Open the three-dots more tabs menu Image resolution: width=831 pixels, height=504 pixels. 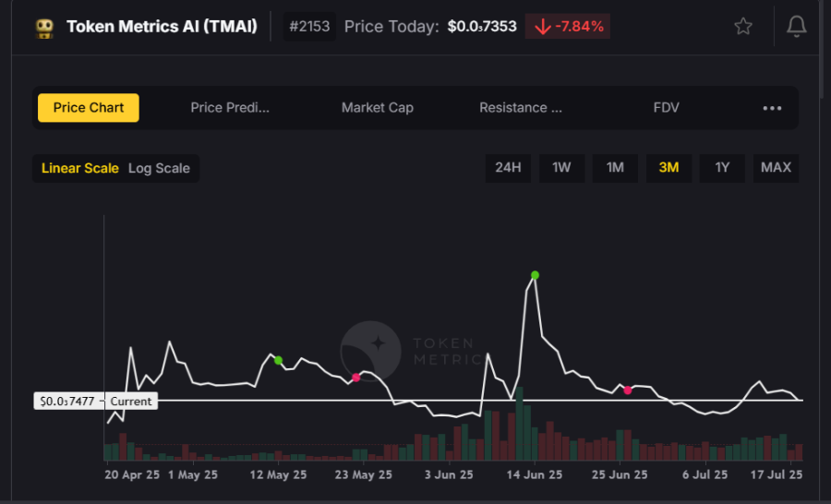coord(772,108)
